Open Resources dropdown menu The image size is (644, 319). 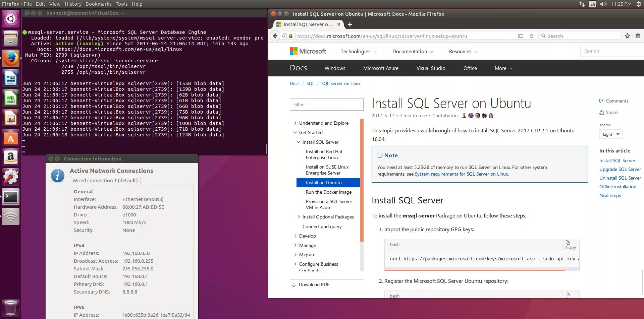[x=463, y=52]
